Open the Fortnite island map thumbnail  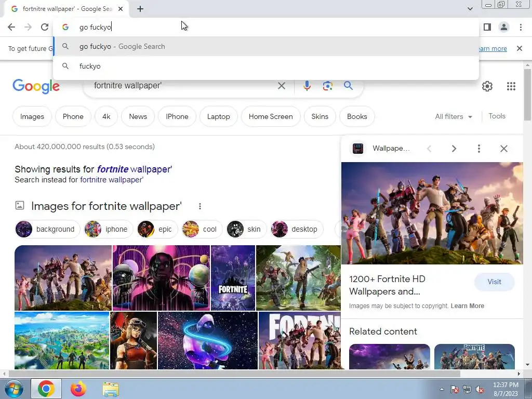coord(62,341)
